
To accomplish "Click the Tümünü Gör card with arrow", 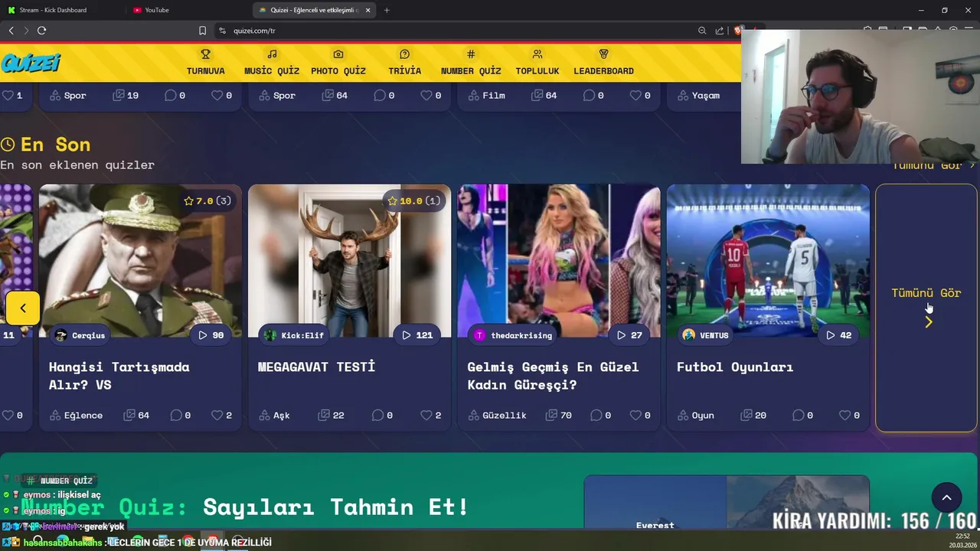I will click(x=926, y=308).
